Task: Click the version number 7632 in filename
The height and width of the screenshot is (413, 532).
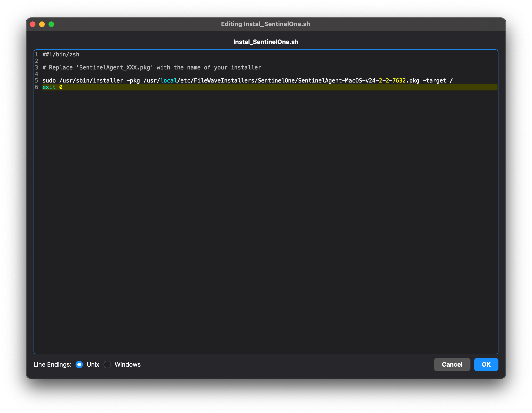Action: point(399,81)
